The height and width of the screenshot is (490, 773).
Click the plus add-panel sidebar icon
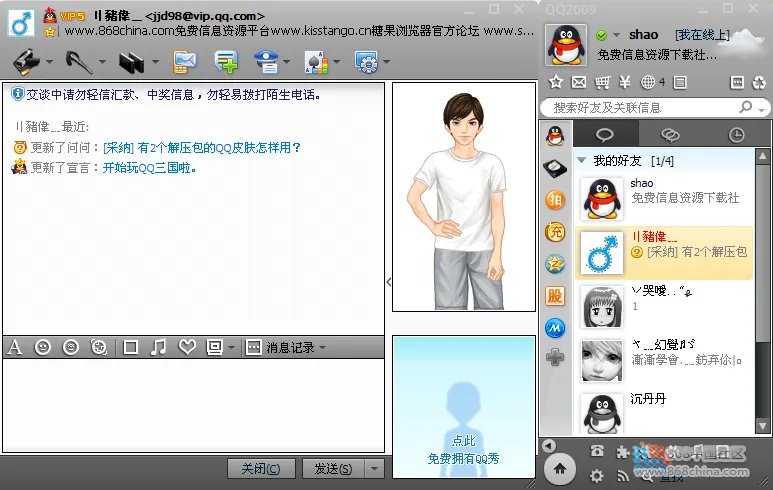(555, 357)
